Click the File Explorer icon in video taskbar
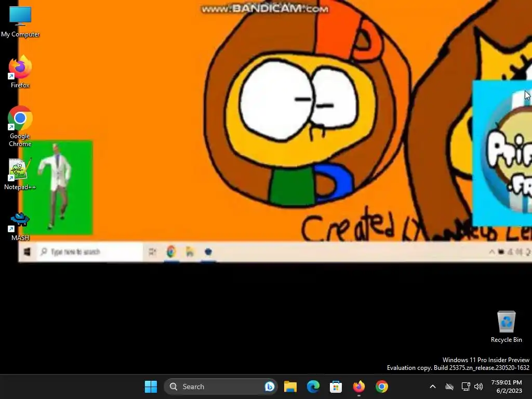The width and height of the screenshot is (532, 399). coord(190,252)
